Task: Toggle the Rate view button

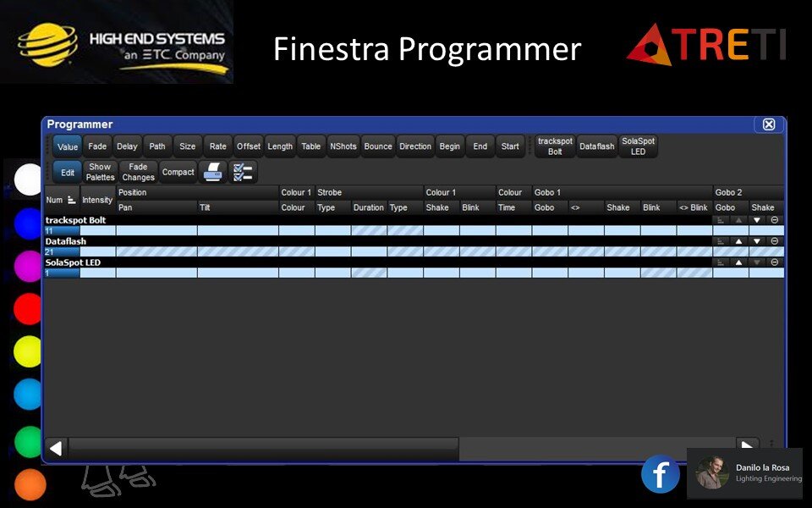Action: pyautogui.click(x=218, y=146)
